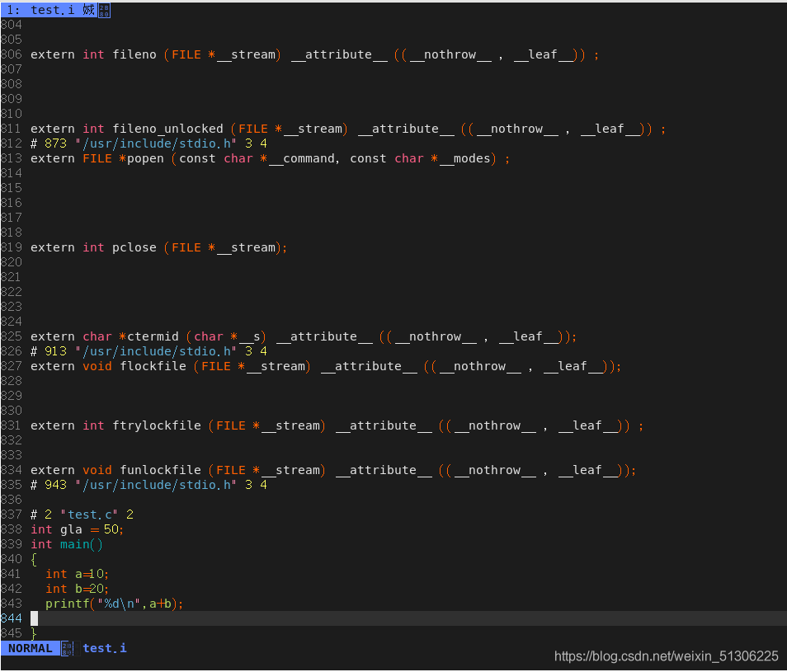Click 'char' return type on line 825
This screenshot has width=787, height=672.
97,336
